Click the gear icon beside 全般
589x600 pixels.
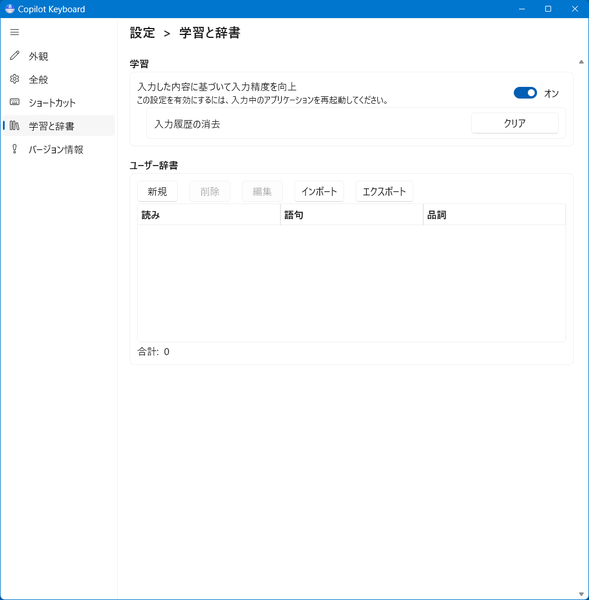point(15,79)
